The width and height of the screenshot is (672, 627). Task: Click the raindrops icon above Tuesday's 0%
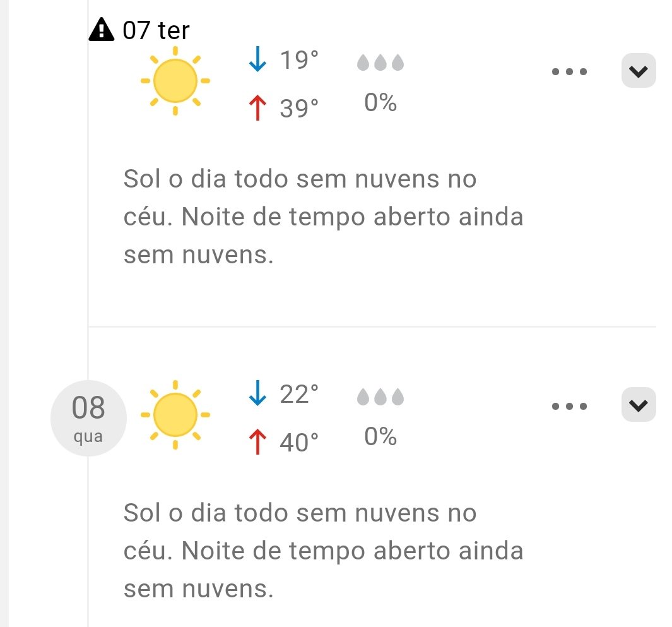tap(380, 63)
